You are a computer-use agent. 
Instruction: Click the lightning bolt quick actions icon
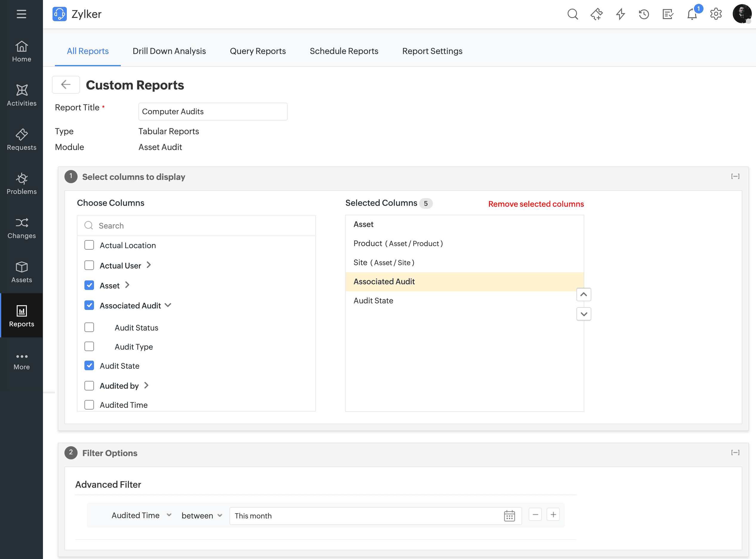click(620, 14)
